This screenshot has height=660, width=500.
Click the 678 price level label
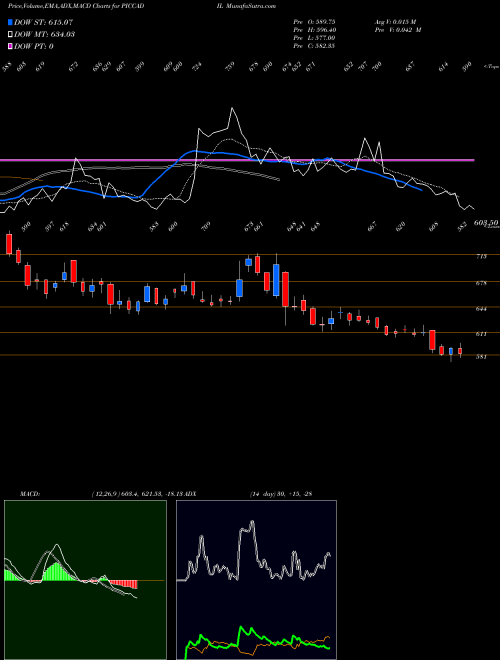coord(481,283)
